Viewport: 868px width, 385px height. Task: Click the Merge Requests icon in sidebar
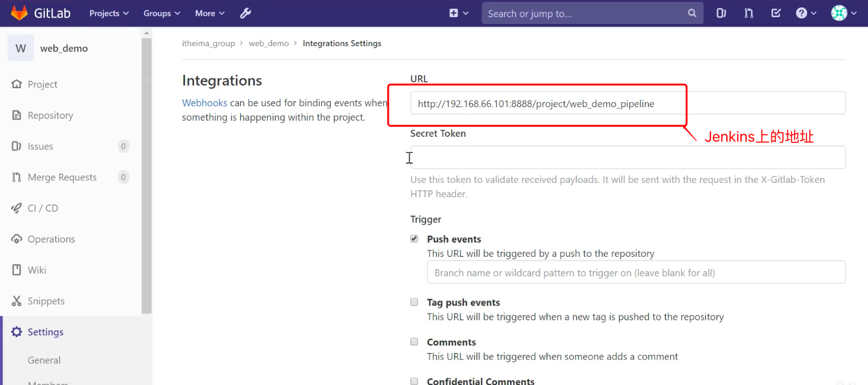point(17,177)
